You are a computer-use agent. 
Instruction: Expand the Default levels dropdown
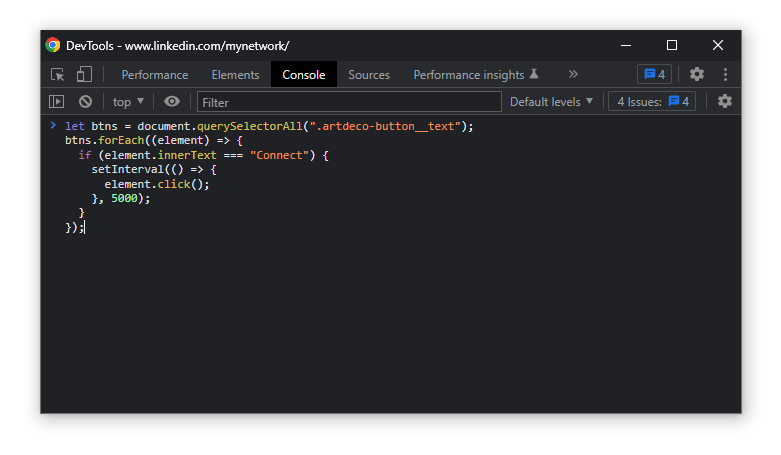click(x=551, y=102)
